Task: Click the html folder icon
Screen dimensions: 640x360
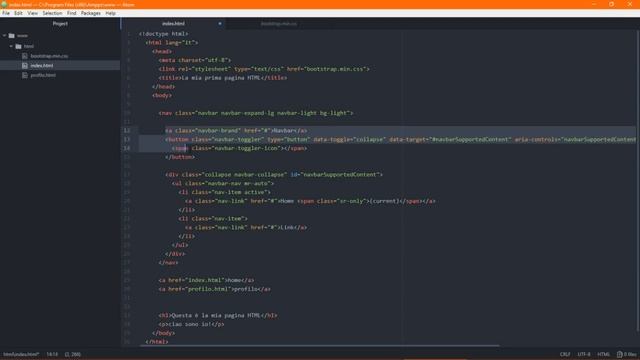Action: click(18, 47)
